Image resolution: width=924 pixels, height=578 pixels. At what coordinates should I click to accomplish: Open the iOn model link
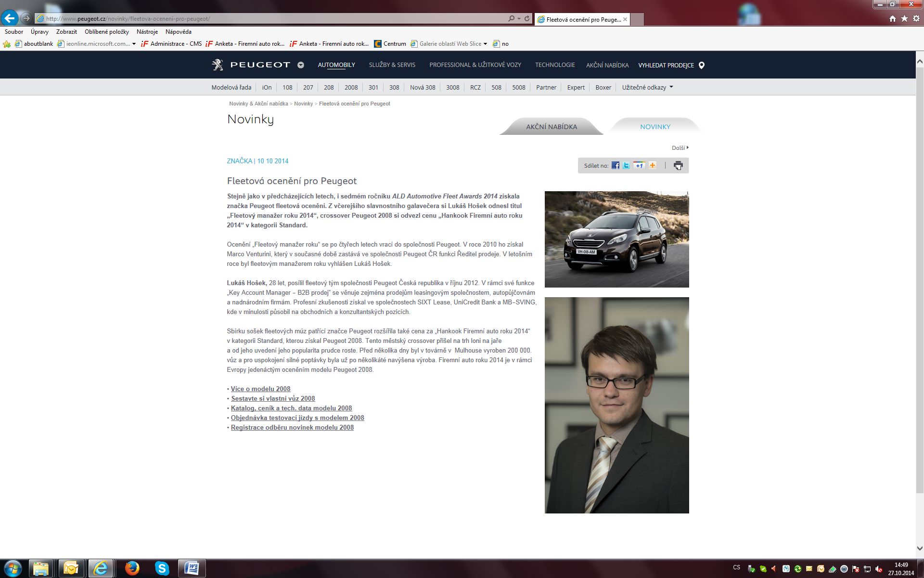267,87
